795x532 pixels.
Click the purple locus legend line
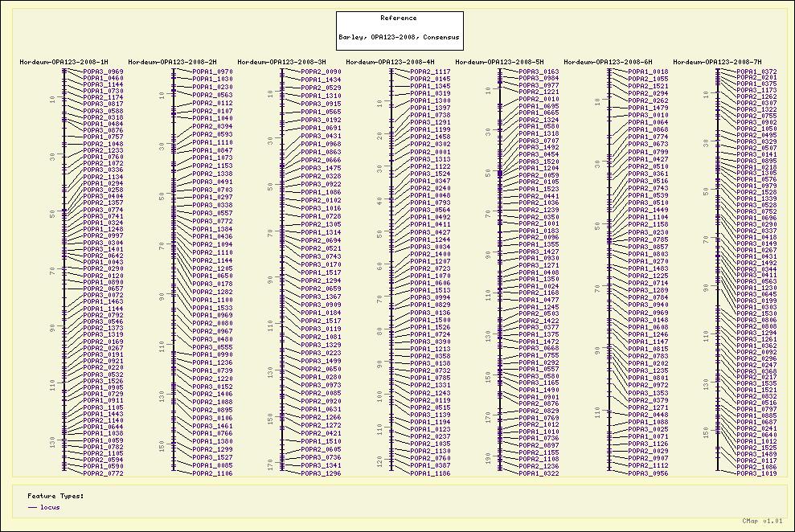coord(32,508)
